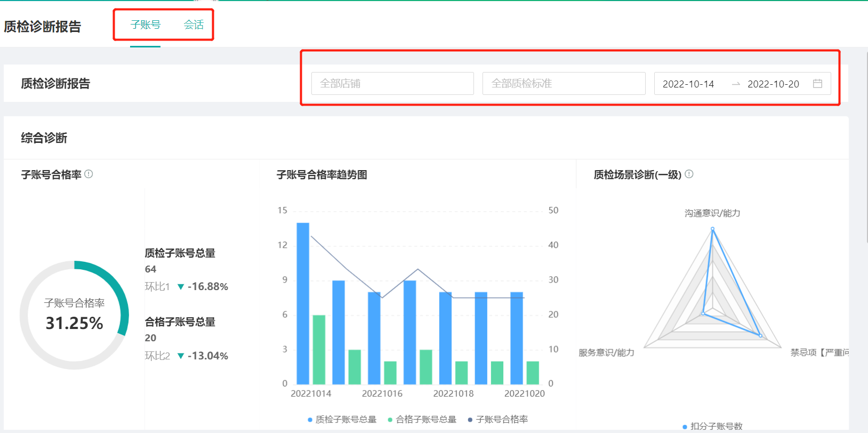Click the info icon beside 质检场景诊断(一级)
This screenshot has width=868, height=433.
tap(689, 174)
